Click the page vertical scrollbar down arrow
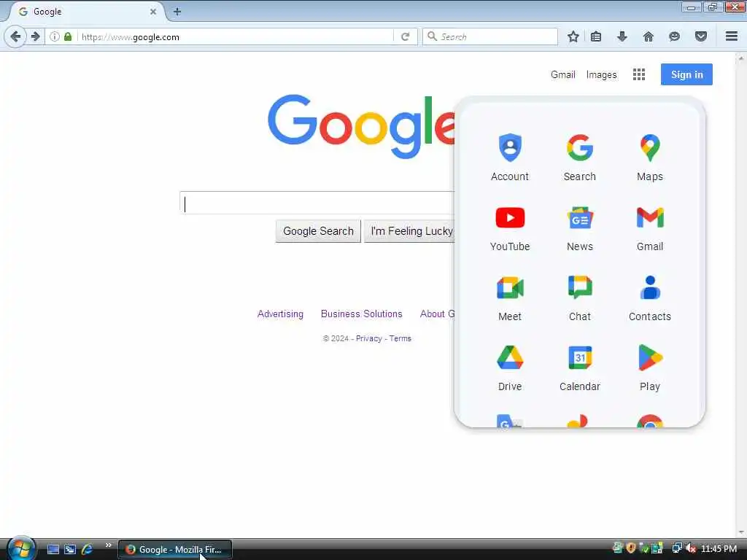Screen dimensions: 747x560 741,532
